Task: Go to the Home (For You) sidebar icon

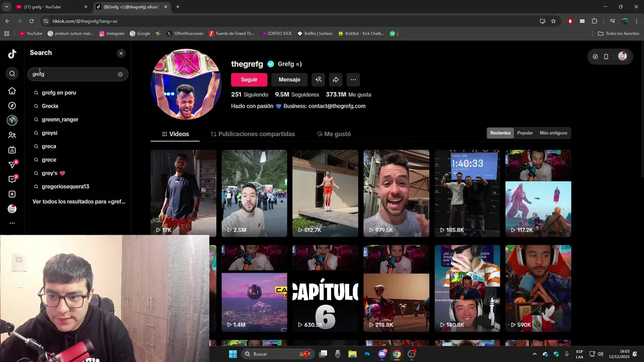Action: tap(12, 91)
